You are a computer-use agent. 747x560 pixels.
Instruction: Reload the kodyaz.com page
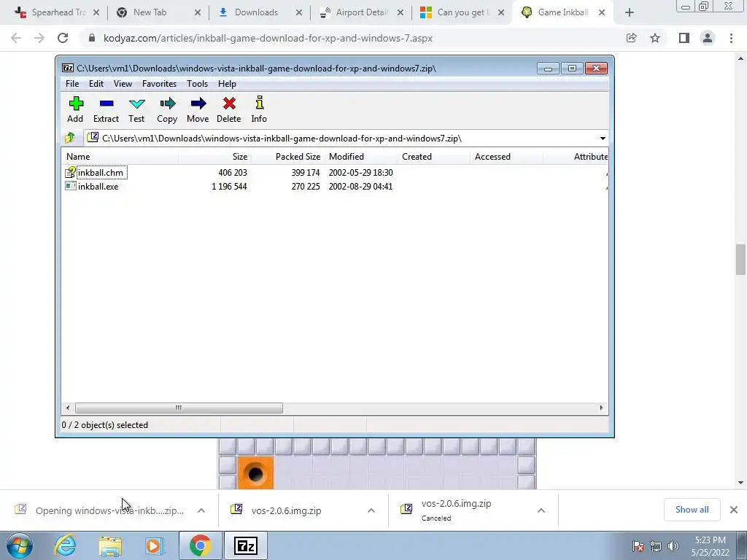tap(63, 38)
